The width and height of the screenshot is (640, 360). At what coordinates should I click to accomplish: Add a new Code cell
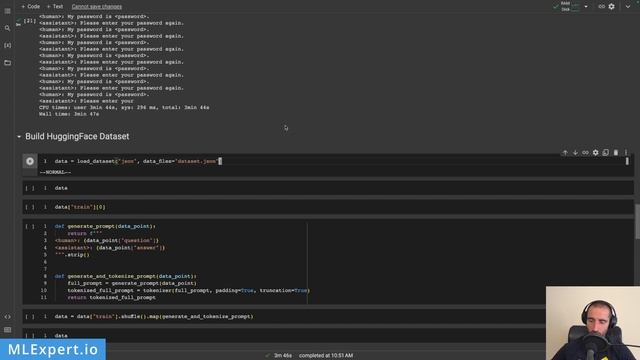click(x=31, y=7)
